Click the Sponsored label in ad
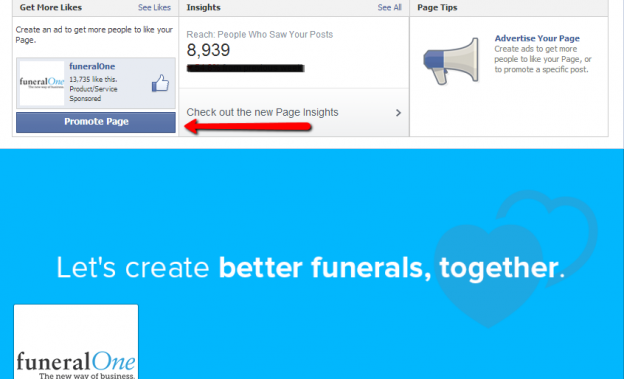The height and width of the screenshot is (379, 624). pyautogui.click(x=85, y=99)
